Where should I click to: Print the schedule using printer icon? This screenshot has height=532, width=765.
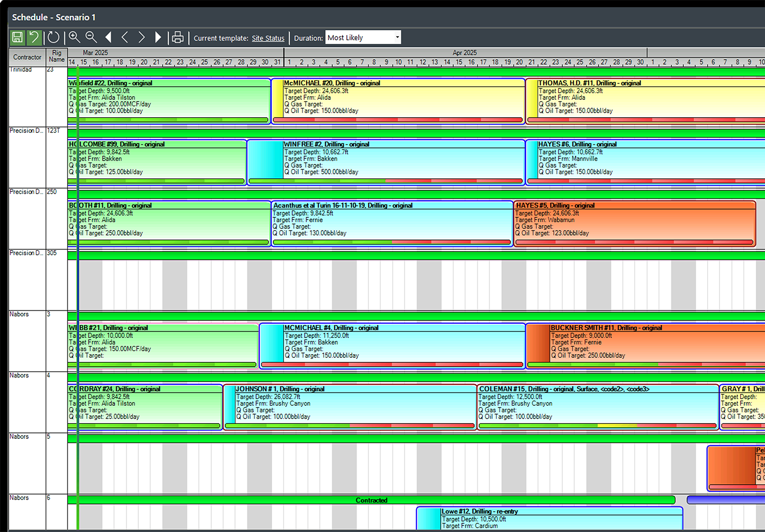click(177, 37)
